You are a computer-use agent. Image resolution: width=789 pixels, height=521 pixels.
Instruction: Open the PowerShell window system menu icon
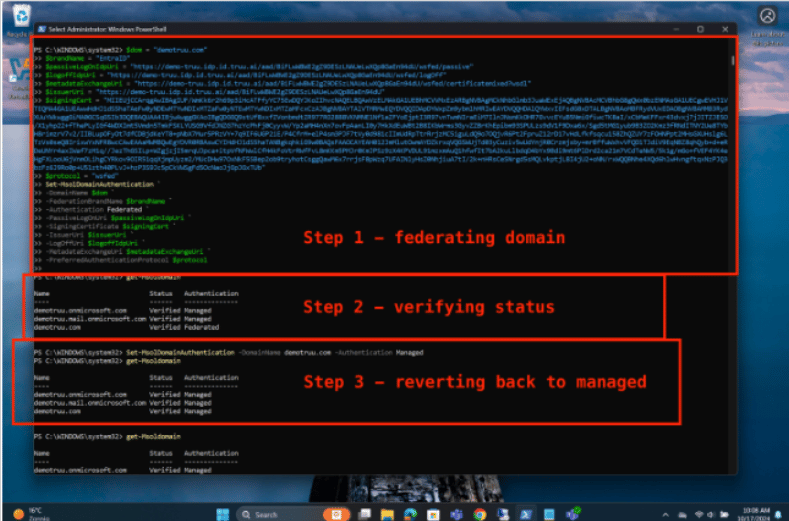click(x=42, y=29)
